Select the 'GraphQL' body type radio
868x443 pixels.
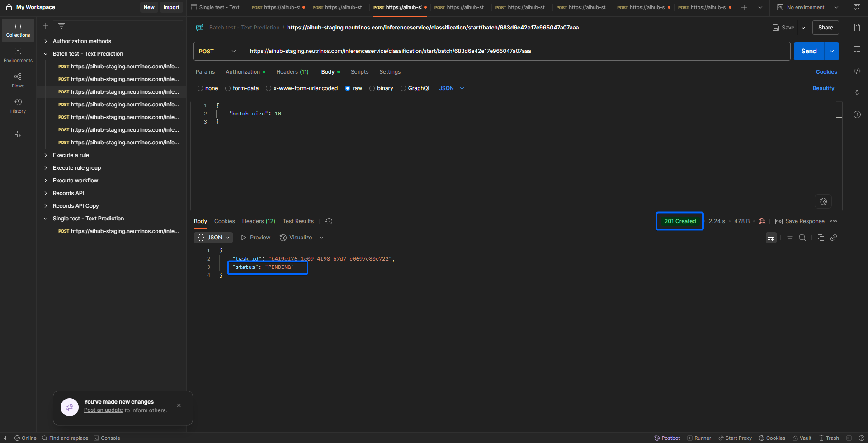click(x=403, y=88)
